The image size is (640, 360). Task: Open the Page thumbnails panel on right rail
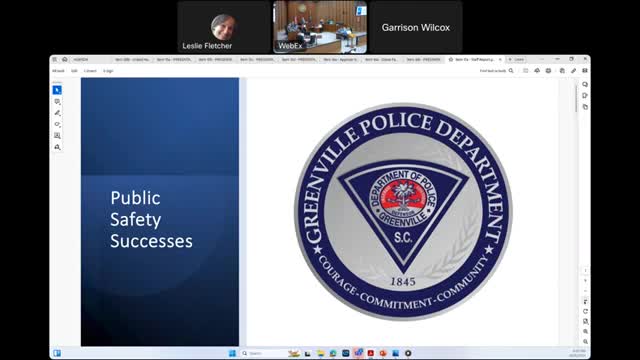coord(585,107)
